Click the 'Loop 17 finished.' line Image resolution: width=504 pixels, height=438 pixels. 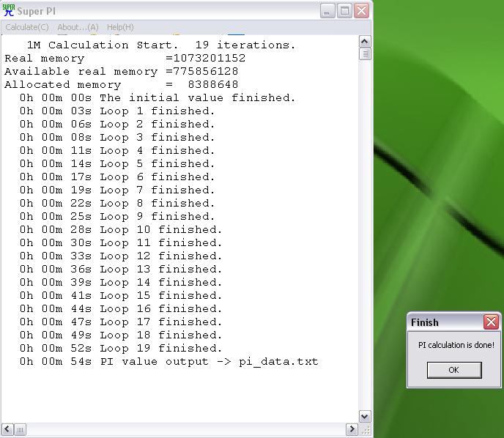(121, 322)
